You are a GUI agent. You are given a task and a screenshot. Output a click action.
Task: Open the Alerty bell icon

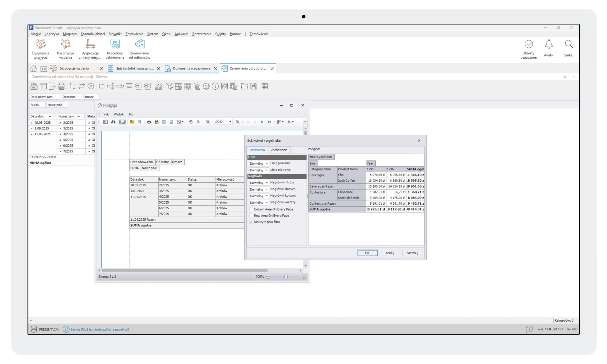click(x=548, y=48)
